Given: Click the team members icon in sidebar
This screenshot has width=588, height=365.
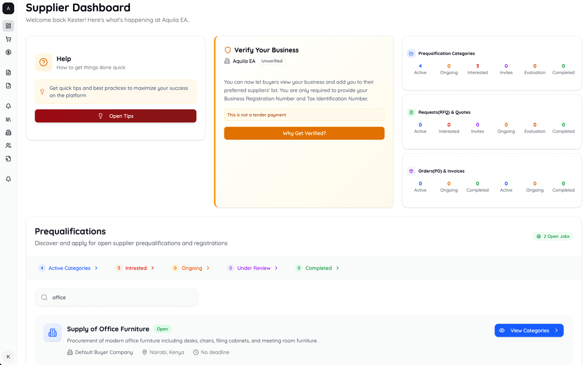Looking at the screenshot, I should tap(8, 145).
